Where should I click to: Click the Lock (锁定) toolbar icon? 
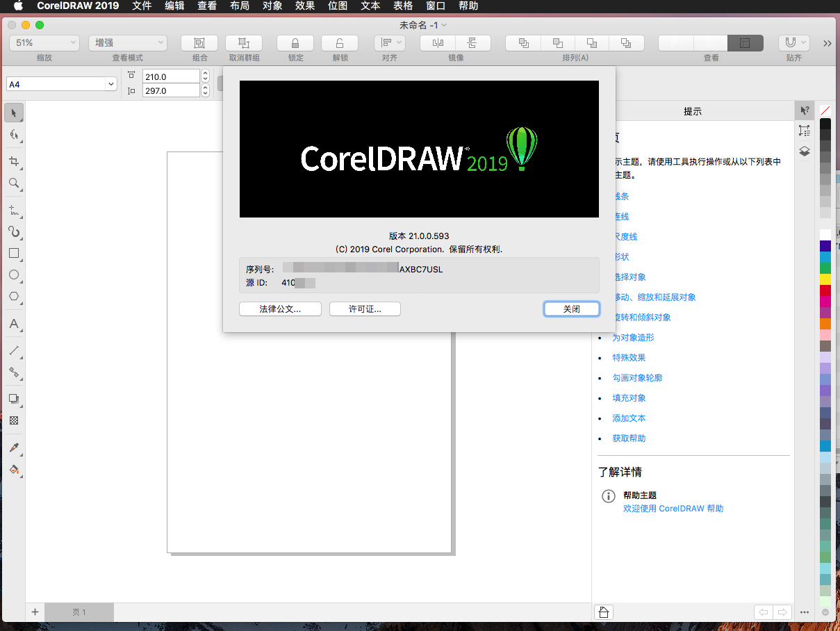click(x=295, y=43)
